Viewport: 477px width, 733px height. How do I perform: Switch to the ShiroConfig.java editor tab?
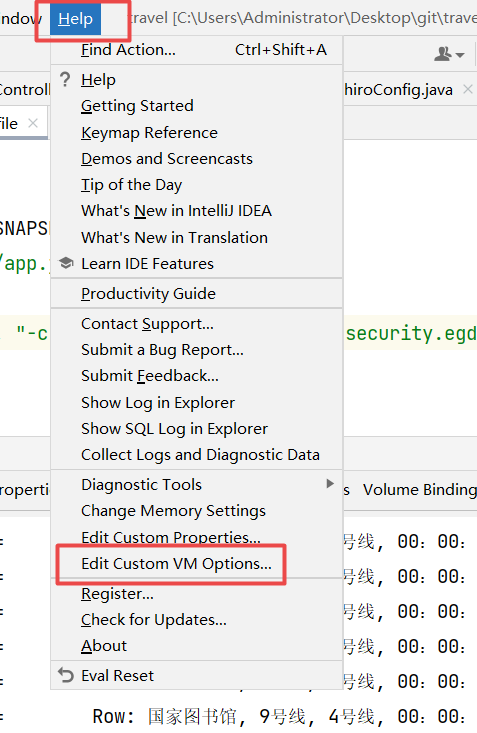coord(399,89)
